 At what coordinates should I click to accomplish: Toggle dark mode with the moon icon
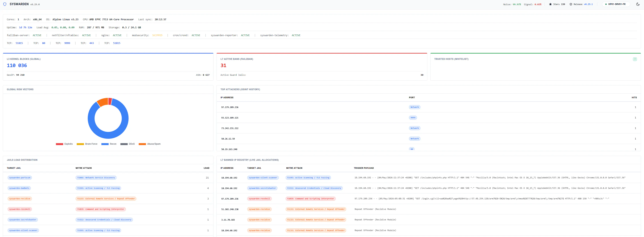click(638, 4)
